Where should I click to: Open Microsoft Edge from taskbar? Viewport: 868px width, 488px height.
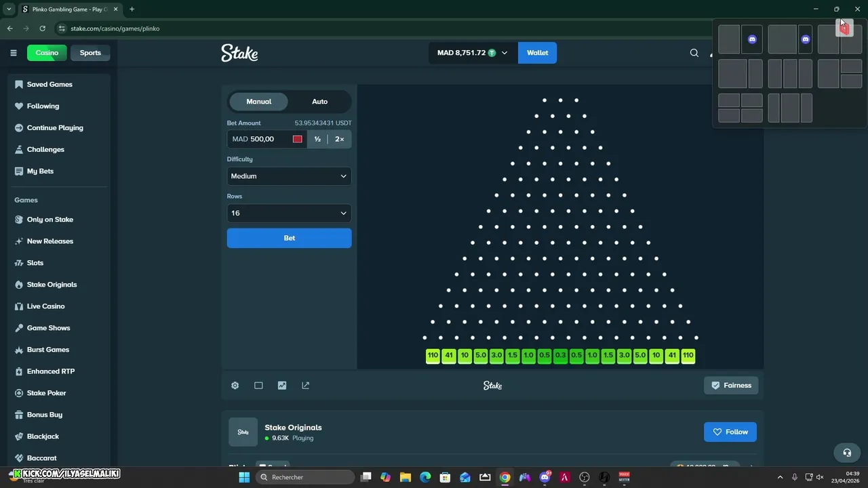tap(425, 477)
